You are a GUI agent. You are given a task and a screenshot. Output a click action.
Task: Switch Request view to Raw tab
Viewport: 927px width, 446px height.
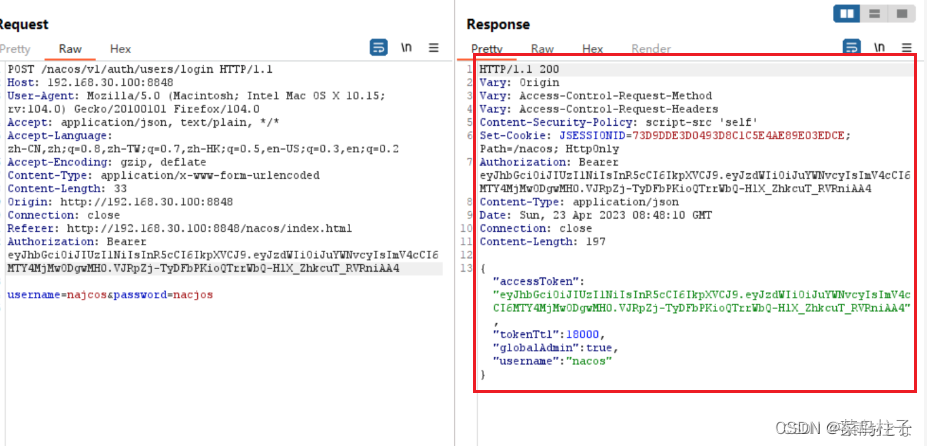pos(70,49)
